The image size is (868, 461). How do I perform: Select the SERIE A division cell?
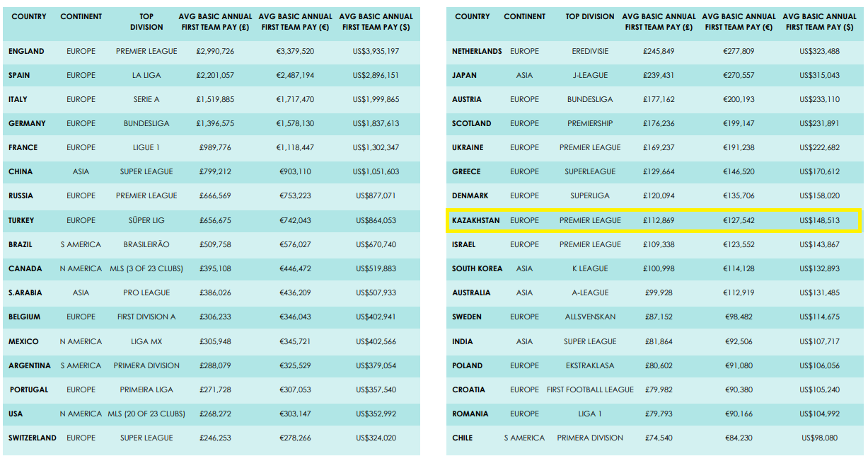click(x=146, y=99)
